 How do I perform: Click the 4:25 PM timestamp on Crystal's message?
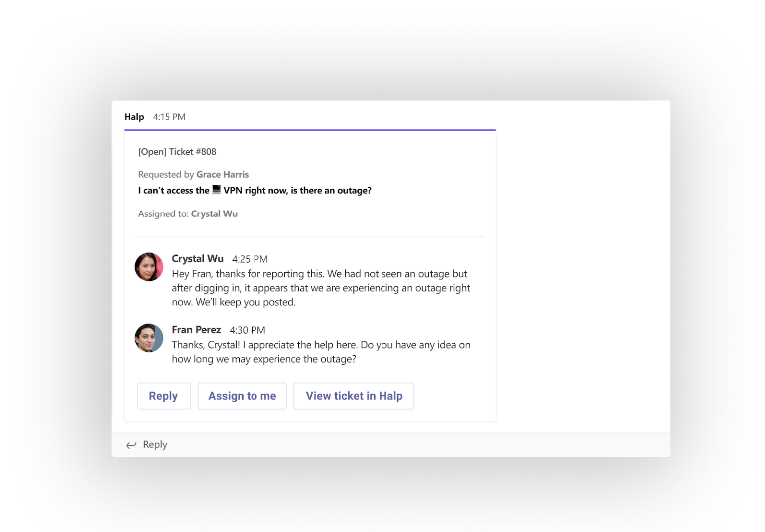pyautogui.click(x=250, y=259)
